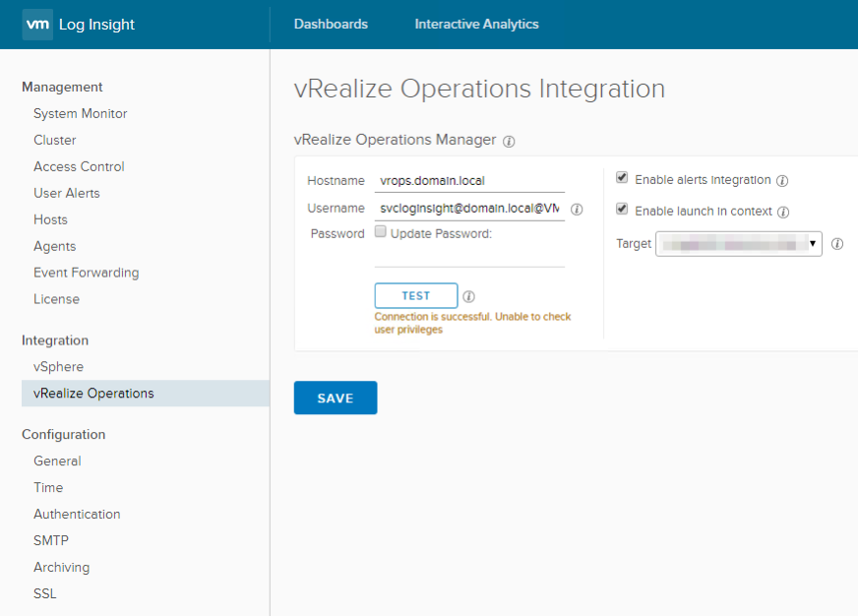Click the TEST connection button
858x616 pixels.
(416, 296)
